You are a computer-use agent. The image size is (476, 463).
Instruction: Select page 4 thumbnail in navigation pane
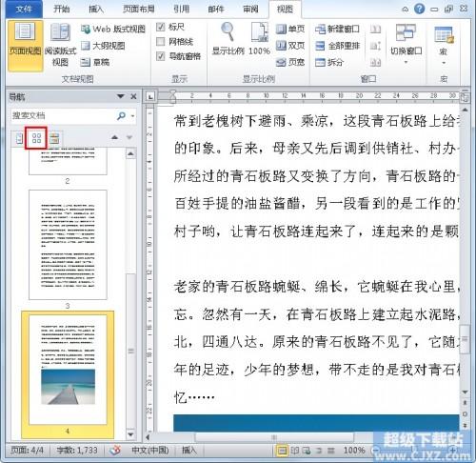click(68, 374)
